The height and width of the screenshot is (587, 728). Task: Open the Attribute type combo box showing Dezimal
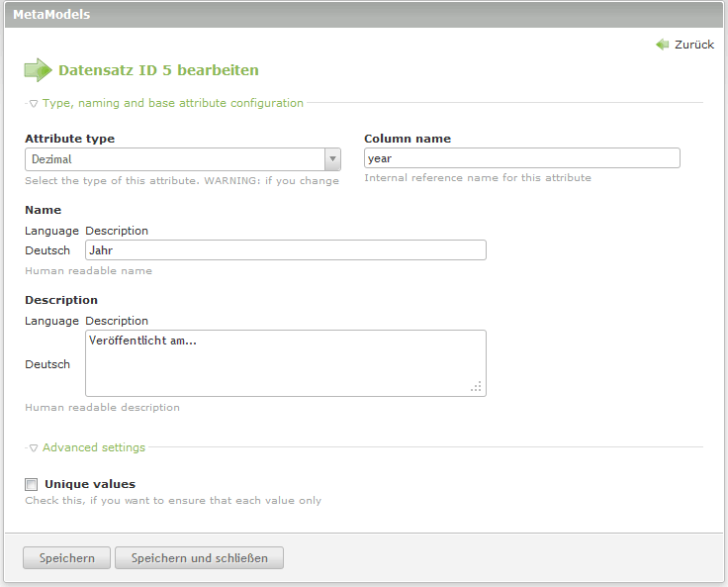(x=174, y=158)
